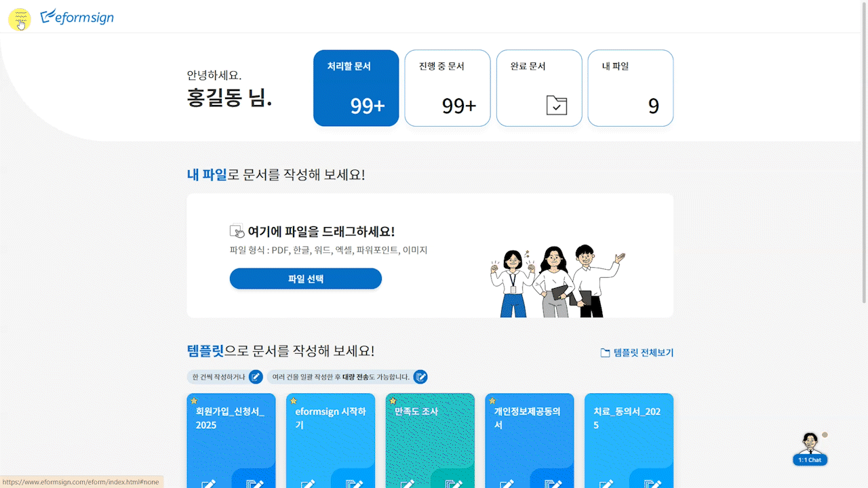Click the file drag-and-drop upload area
This screenshot has width=868, height=488.
(430, 256)
